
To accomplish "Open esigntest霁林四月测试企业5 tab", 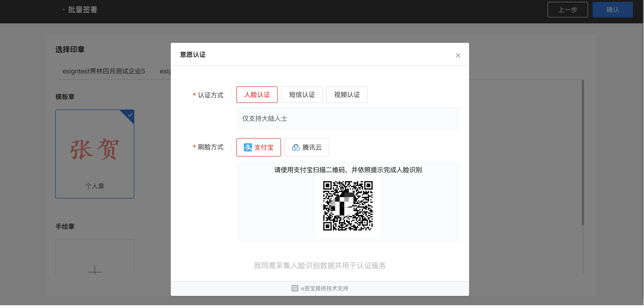I will [104, 71].
